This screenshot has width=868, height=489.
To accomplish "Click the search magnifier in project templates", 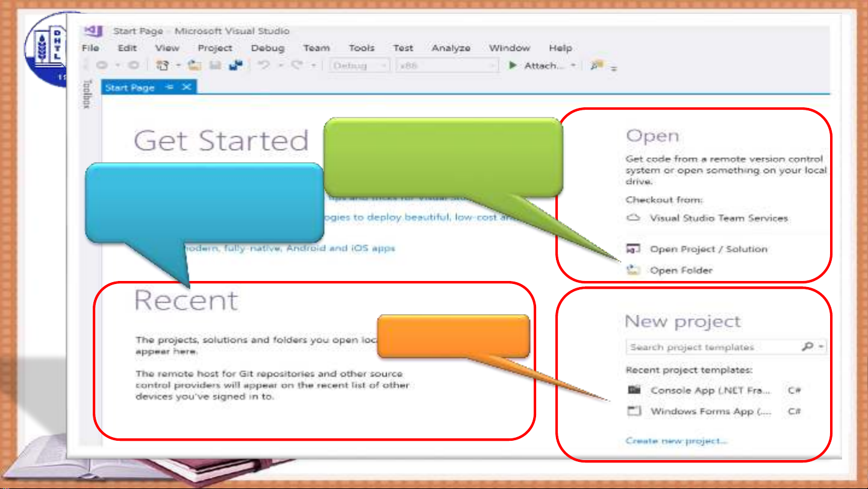I will 808,347.
